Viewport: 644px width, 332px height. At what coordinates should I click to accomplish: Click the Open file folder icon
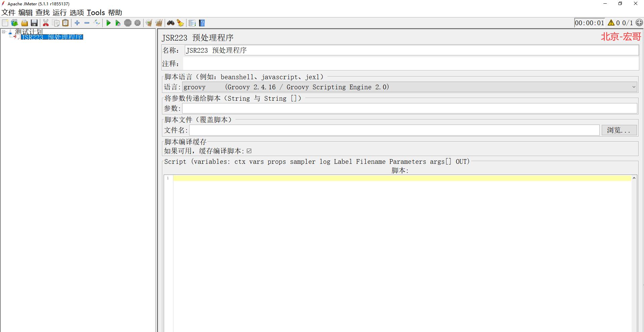(24, 23)
